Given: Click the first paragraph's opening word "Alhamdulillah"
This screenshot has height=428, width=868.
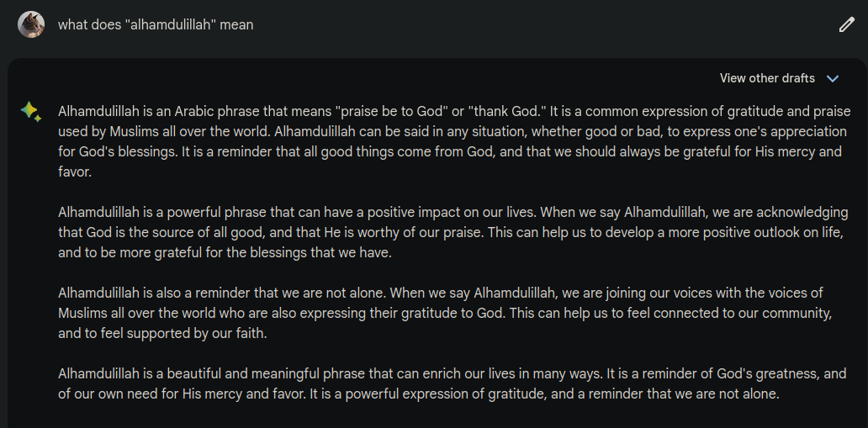Looking at the screenshot, I should coord(98,111).
